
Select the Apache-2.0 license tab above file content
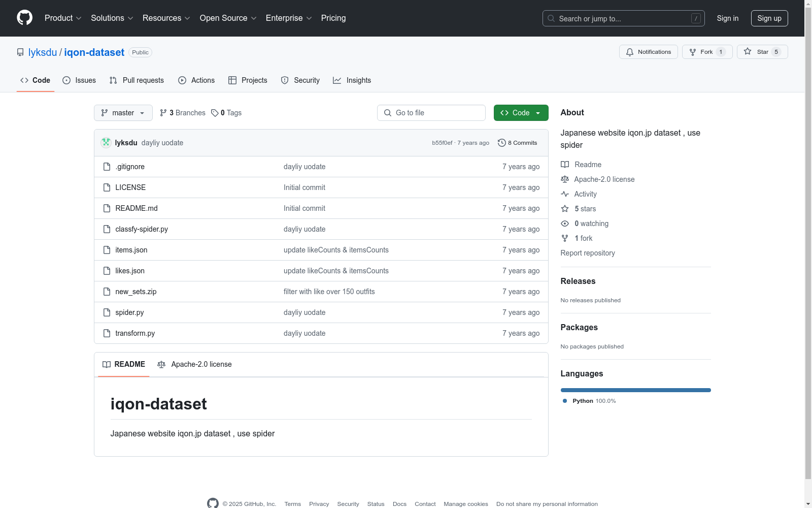click(x=194, y=364)
